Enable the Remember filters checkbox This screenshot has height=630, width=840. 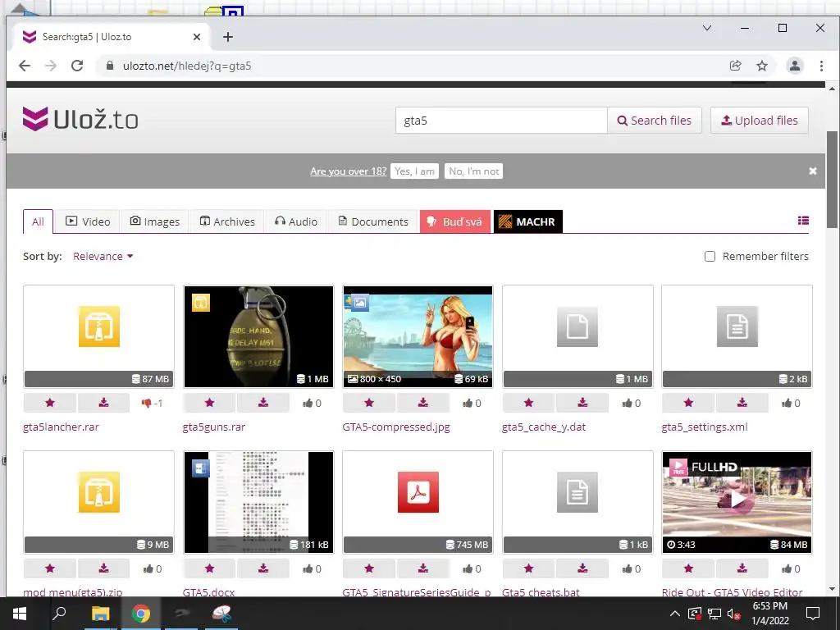click(x=710, y=257)
